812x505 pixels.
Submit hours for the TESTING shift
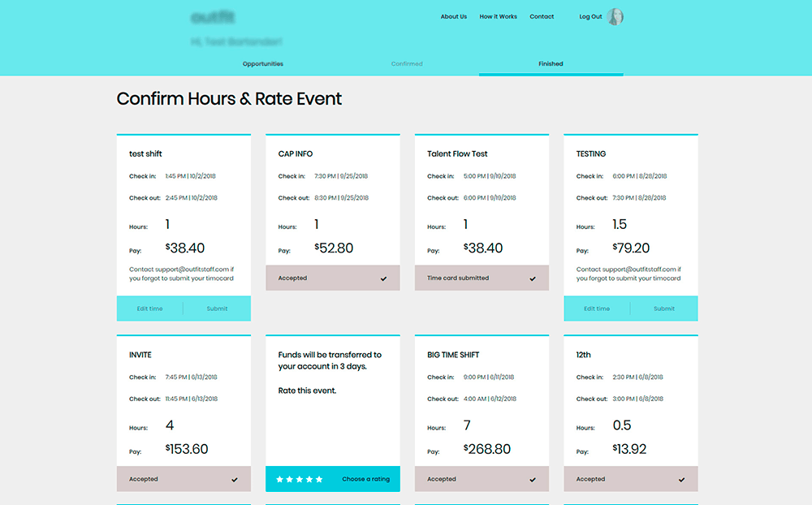tap(664, 308)
